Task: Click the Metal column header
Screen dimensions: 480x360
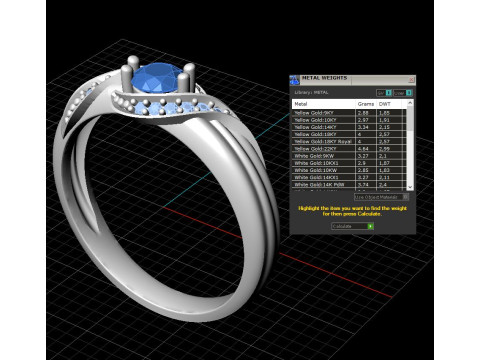Action: (324, 104)
